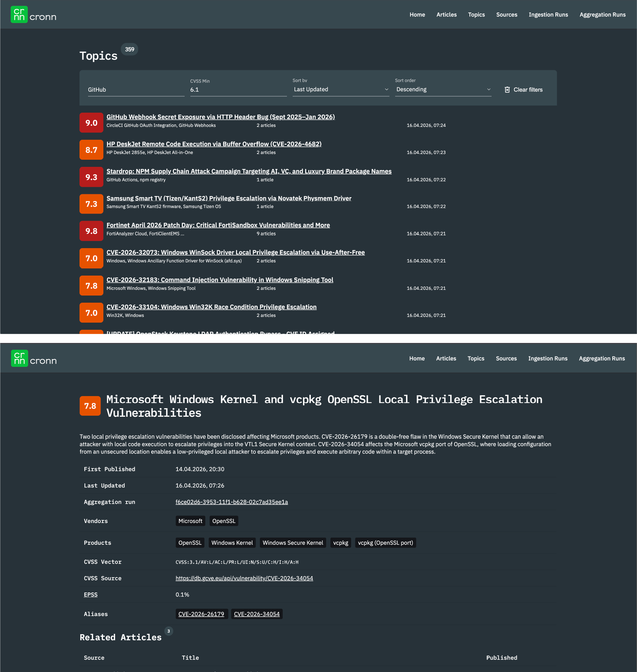Open Topics in the top navigation

coord(476,15)
